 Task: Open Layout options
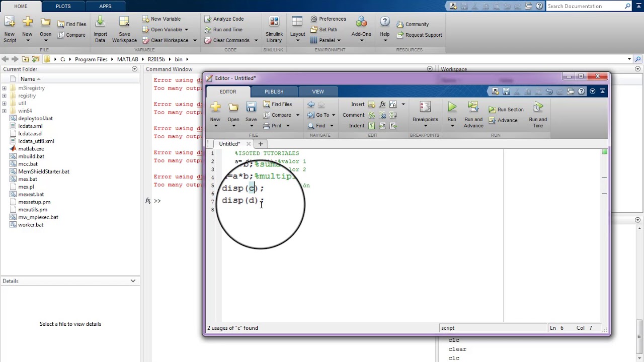[297, 29]
